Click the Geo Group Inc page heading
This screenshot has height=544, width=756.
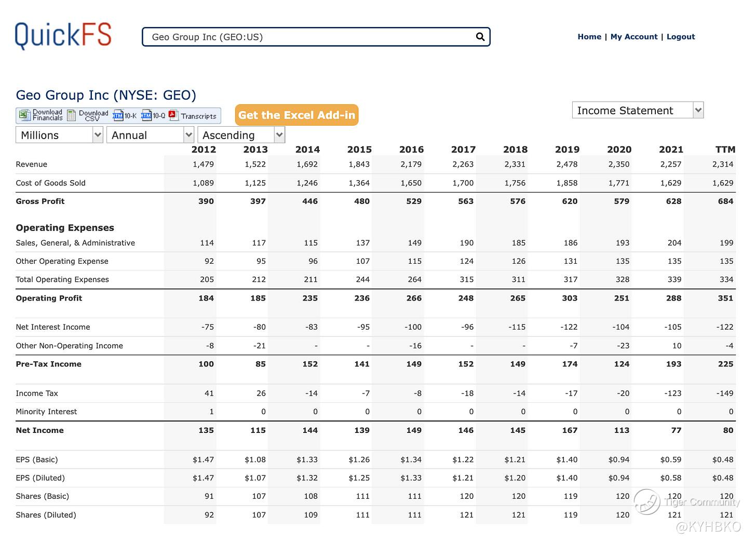coord(106,95)
